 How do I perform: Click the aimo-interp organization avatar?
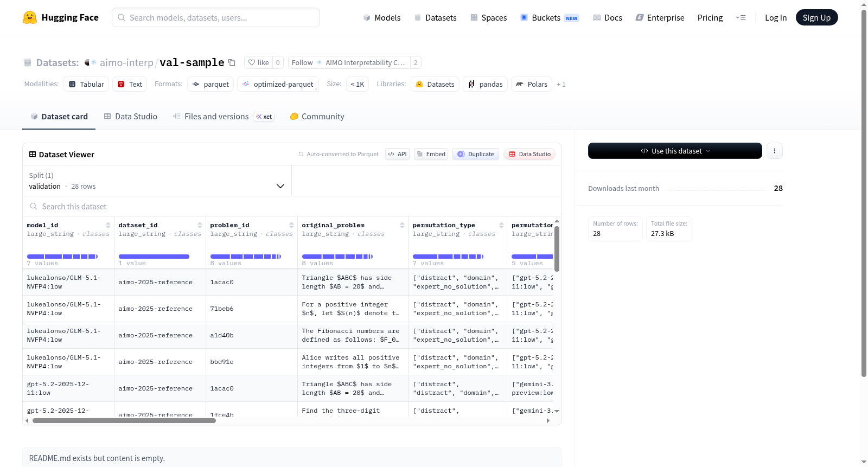click(90, 62)
